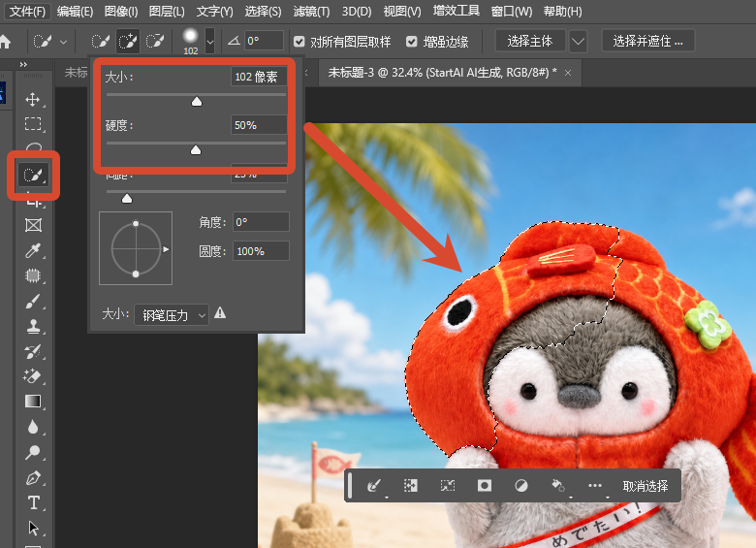
Task: Select the Spot Healing tool
Action: tap(33, 275)
